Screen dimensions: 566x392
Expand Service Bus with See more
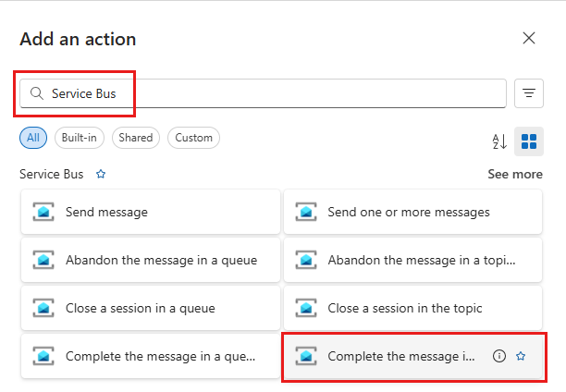(x=515, y=174)
